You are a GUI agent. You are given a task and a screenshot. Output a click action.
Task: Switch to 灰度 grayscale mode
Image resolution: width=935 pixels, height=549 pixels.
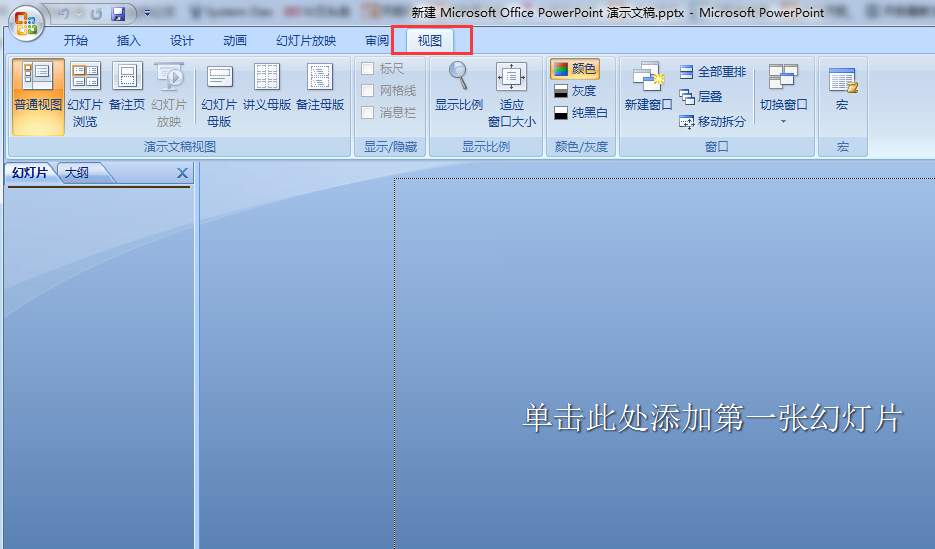pyautogui.click(x=575, y=91)
